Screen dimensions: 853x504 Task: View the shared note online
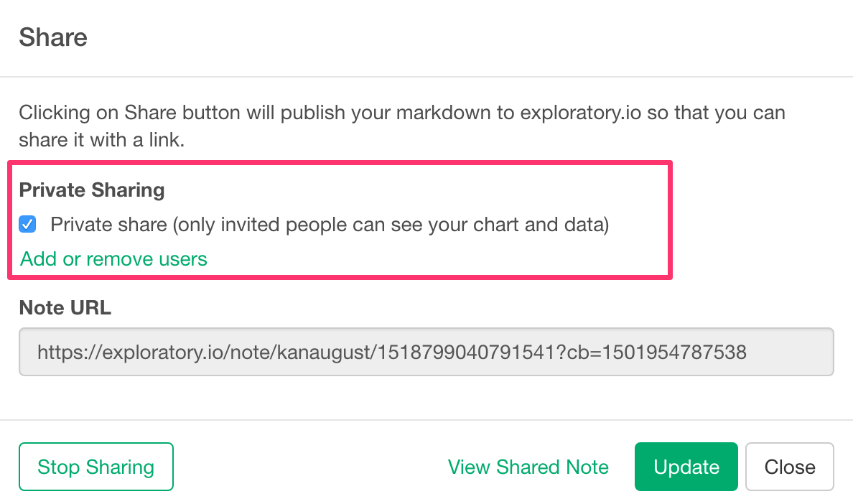pyautogui.click(x=528, y=467)
